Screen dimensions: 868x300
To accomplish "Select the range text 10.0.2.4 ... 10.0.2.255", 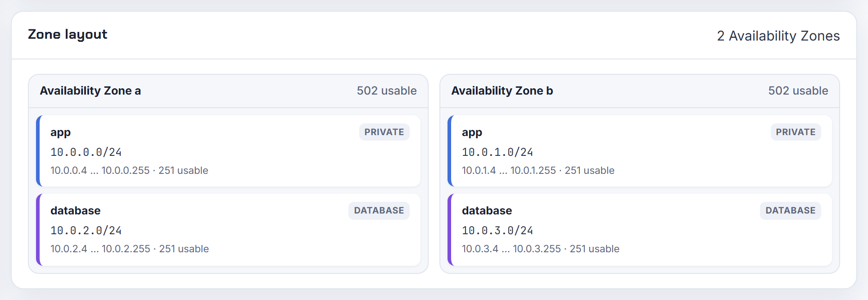I will (100, 249).
